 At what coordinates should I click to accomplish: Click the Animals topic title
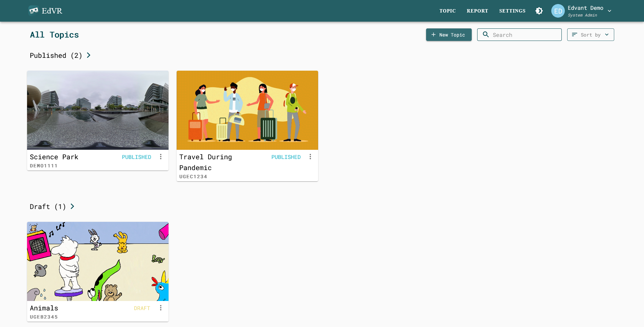44,308
